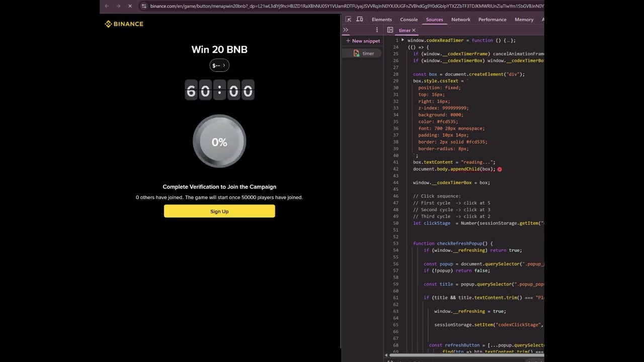Open the Memory tab
This screenshot has height=362, width=644.
(524, 20)
